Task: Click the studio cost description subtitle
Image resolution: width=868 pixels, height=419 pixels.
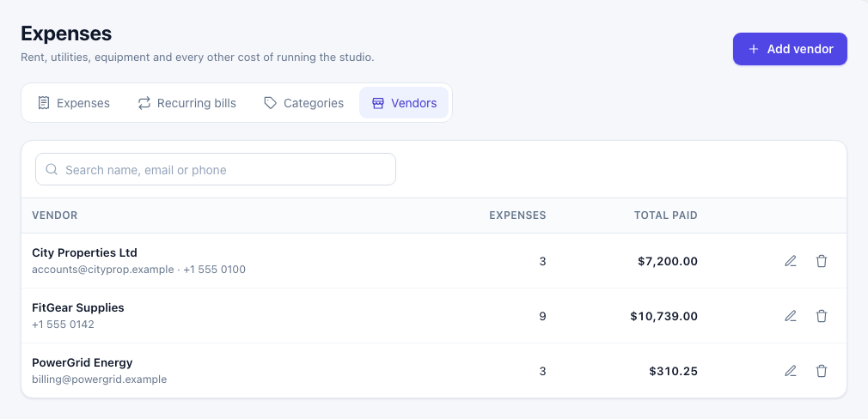Action: click(198, 57)
